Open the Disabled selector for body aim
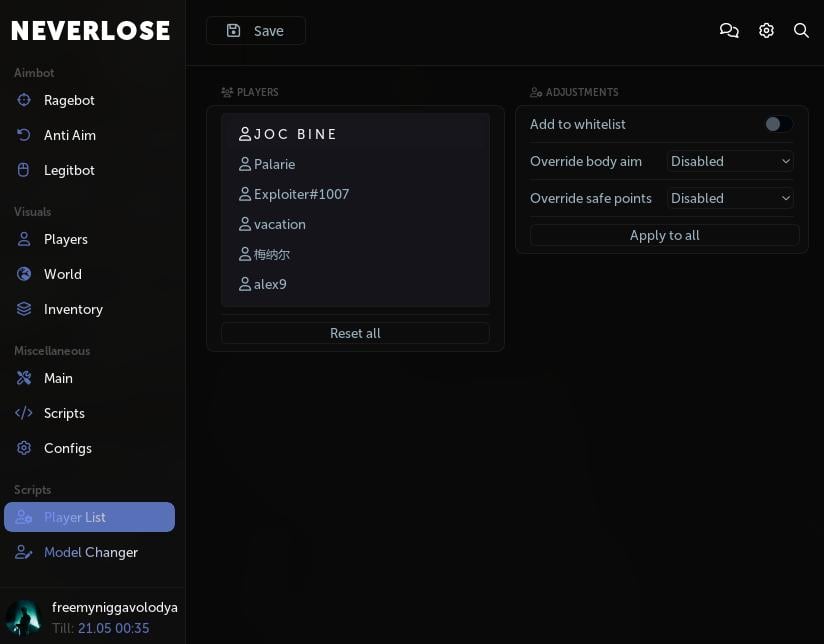This screenshot has width=824, height=644. 730,161
